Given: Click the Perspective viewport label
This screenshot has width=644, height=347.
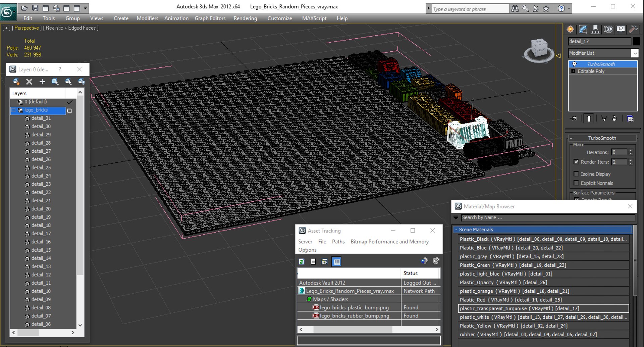Looking at the screenshot, I should tap(26, 28).
